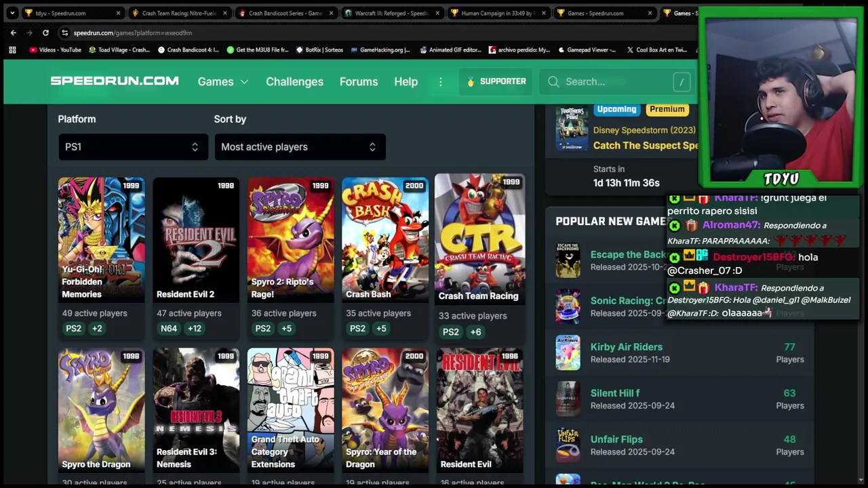Open Grand Theft Auto Category Extensions cover
868x488 pixels.
tap(290, 410)
